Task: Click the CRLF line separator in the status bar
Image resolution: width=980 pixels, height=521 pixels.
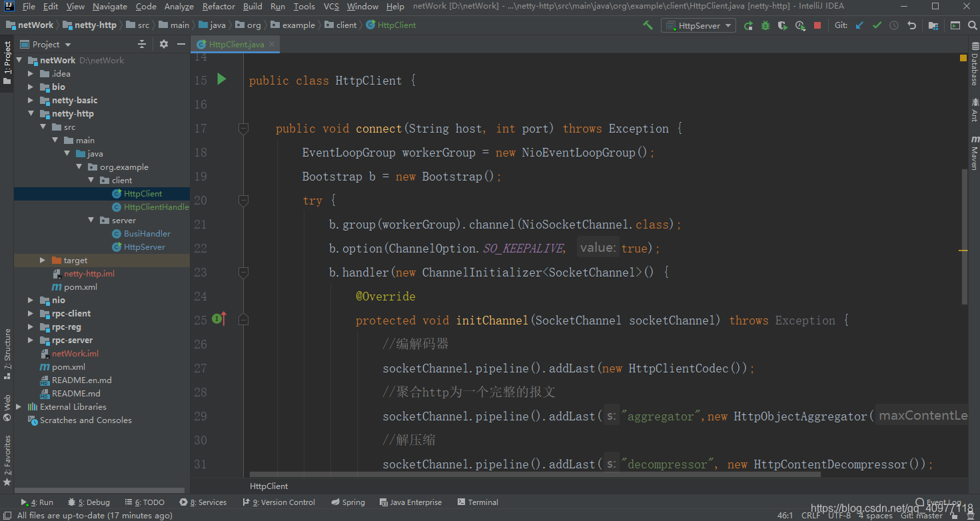Action: [811, 516]
